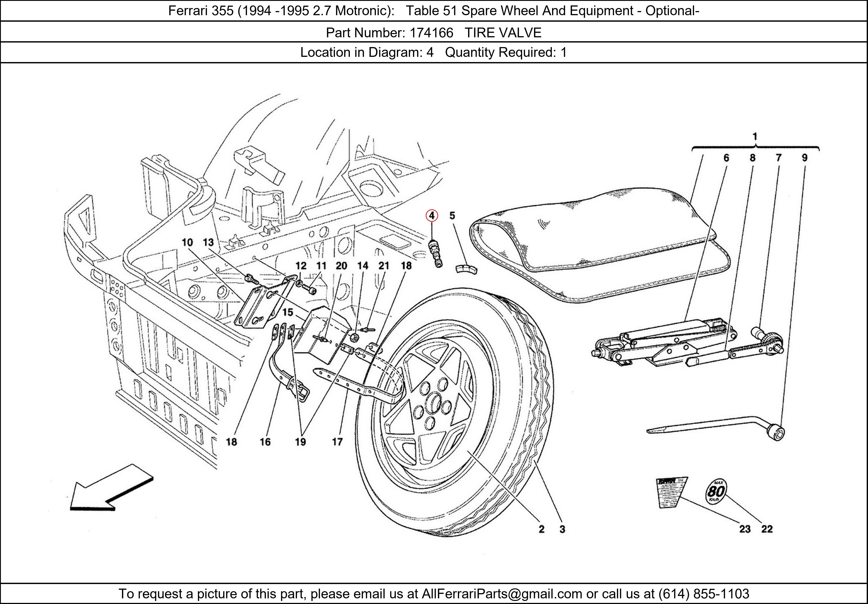Viewport: 868px width, 604px height.
Task: Click Quantity Required: 1 text
Action: click(506, 52)
